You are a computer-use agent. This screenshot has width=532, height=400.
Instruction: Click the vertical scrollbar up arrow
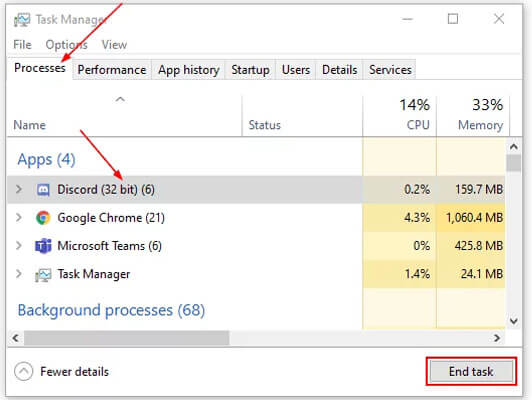click(x=514, y=147)
